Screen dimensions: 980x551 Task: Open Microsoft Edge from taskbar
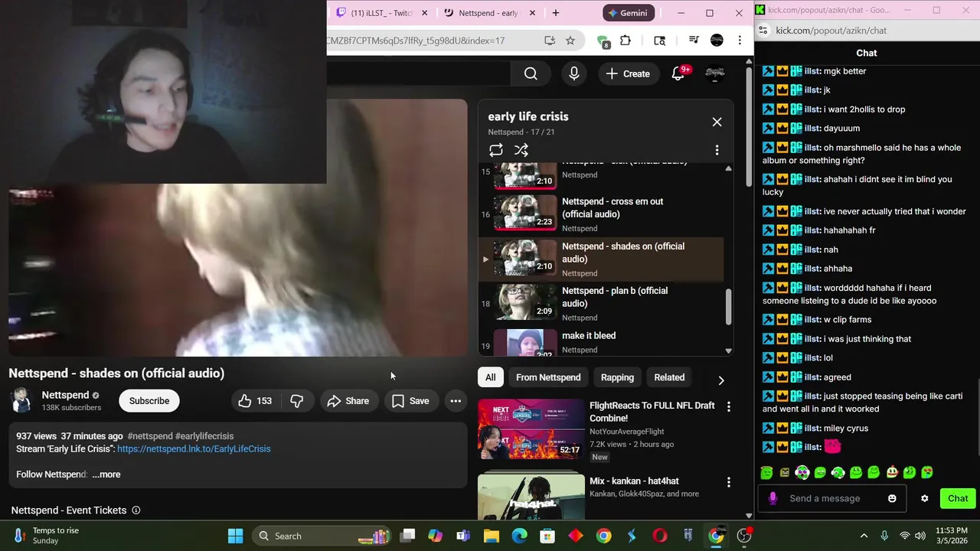(519, 536)
